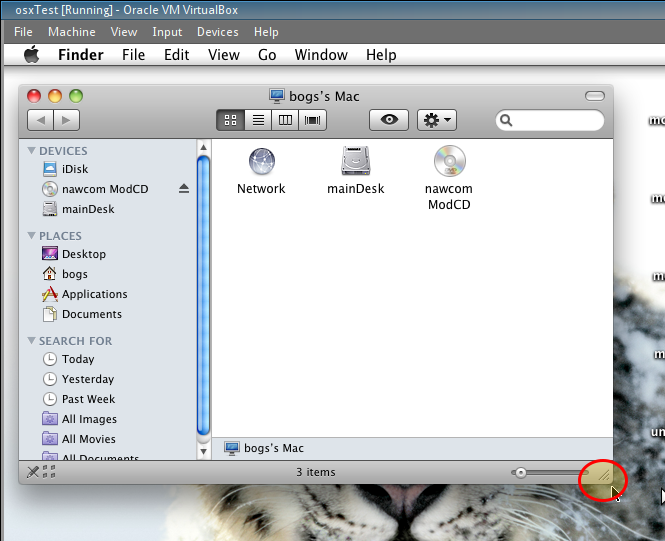The image size is (665, 541).
Task: Select the mainDesk hard drive icon
Action: pos(356,162)
